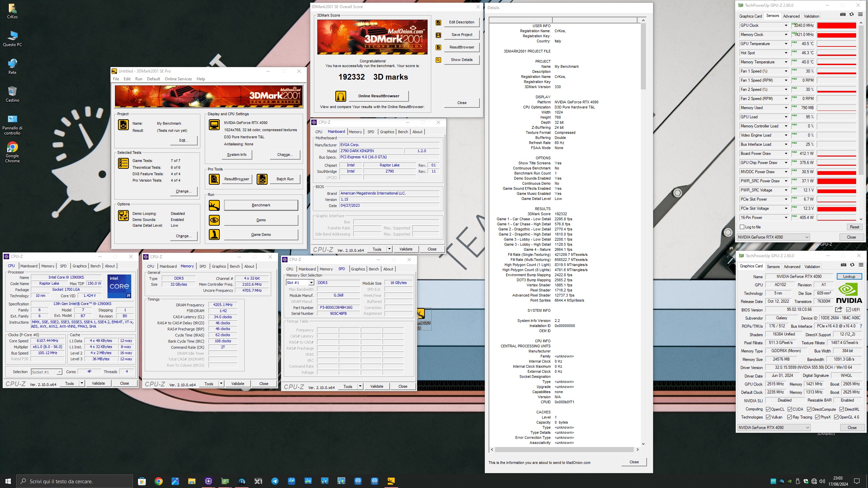Open Tools dropdown arrow in CPU-Z Mainboard window
The width and height of the screenshot is (868, 488).
pos(390,249)
